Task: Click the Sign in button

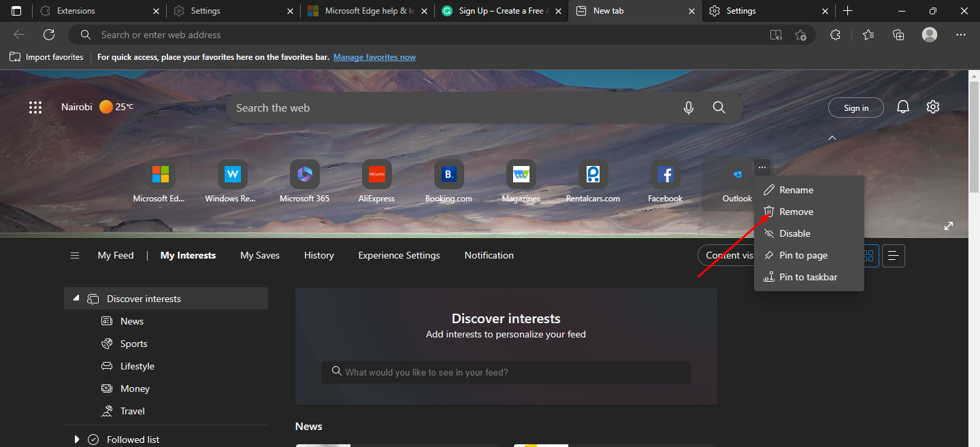Action: click(856, 107)
